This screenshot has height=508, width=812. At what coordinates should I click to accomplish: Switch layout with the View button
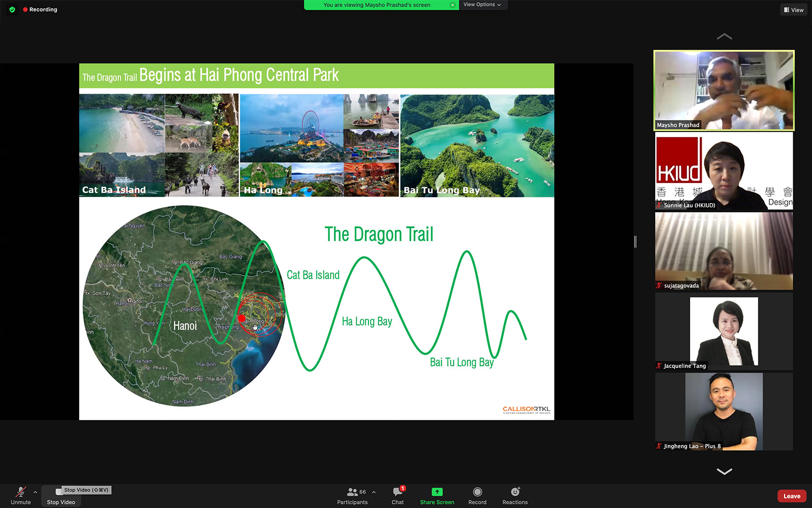pos(794,10)
